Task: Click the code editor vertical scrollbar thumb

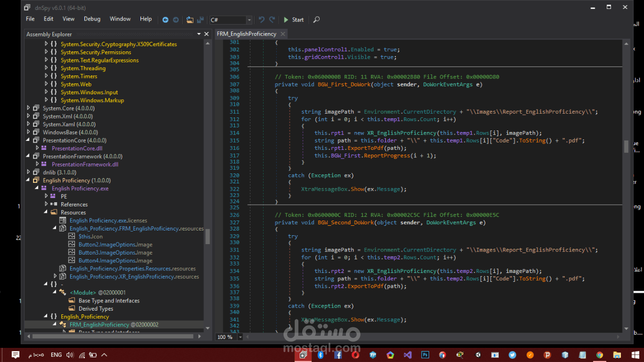Action: click(626, 146)
